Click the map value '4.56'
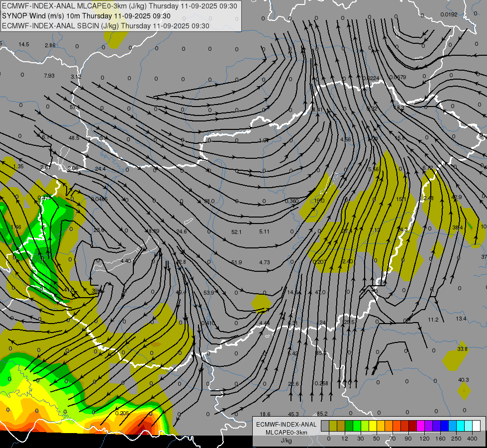The image size is (487, 448). tap(346, 139)
